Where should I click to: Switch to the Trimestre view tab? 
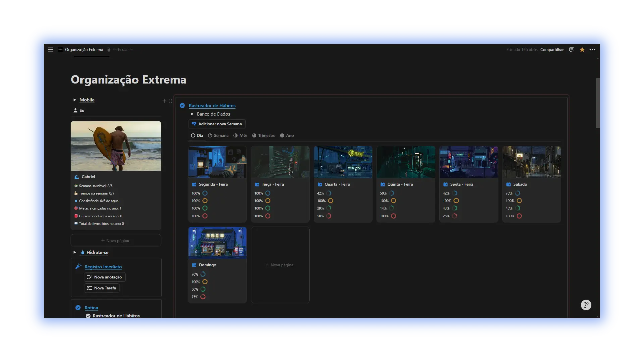point(264,136)
